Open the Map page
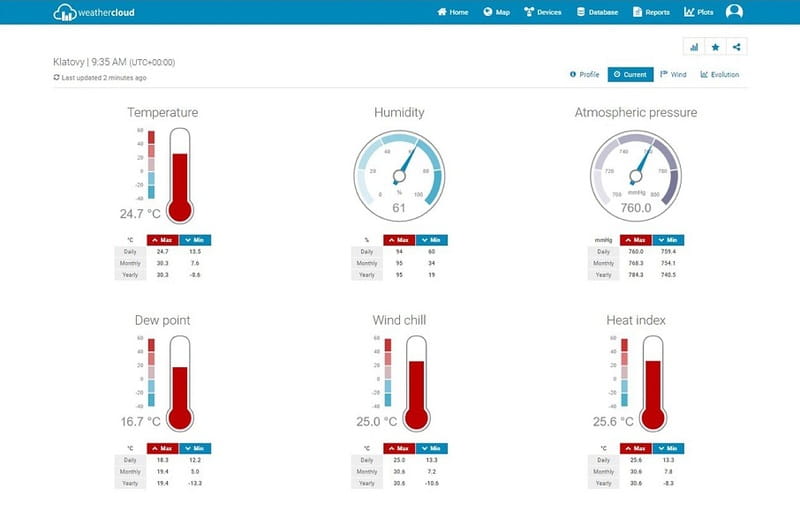The image size is (800, 512). click(x=496, y=12)
